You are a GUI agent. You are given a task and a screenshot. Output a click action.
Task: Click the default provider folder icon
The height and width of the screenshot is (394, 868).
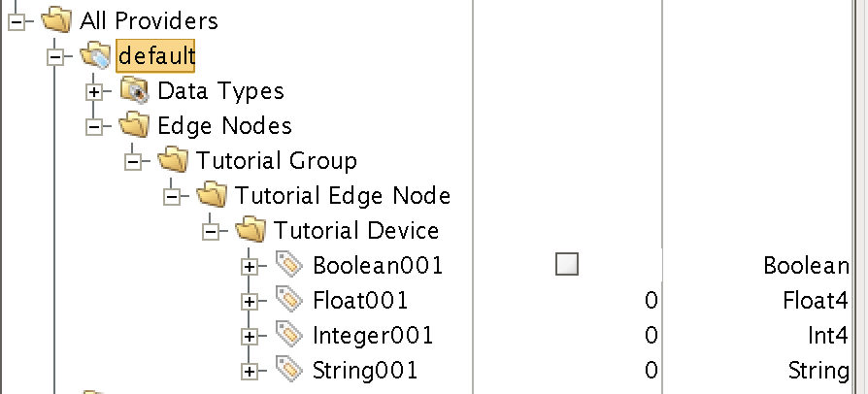point(95,56)
